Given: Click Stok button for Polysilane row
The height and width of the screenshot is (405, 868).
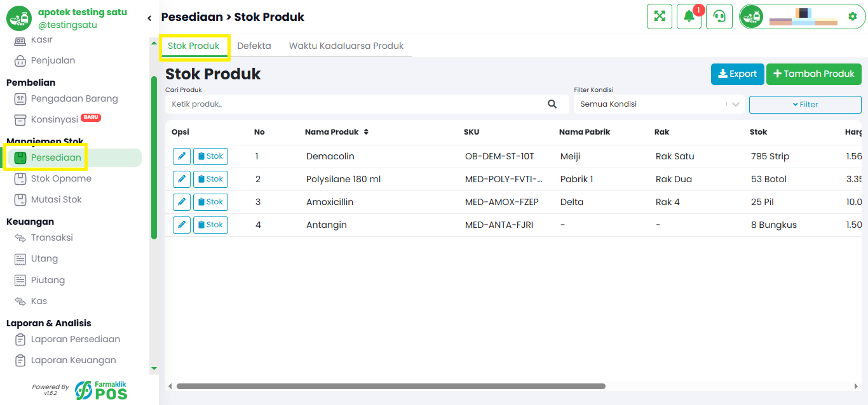Looking at the screenshot, I should pyautogui.click(x=210, y=179).
